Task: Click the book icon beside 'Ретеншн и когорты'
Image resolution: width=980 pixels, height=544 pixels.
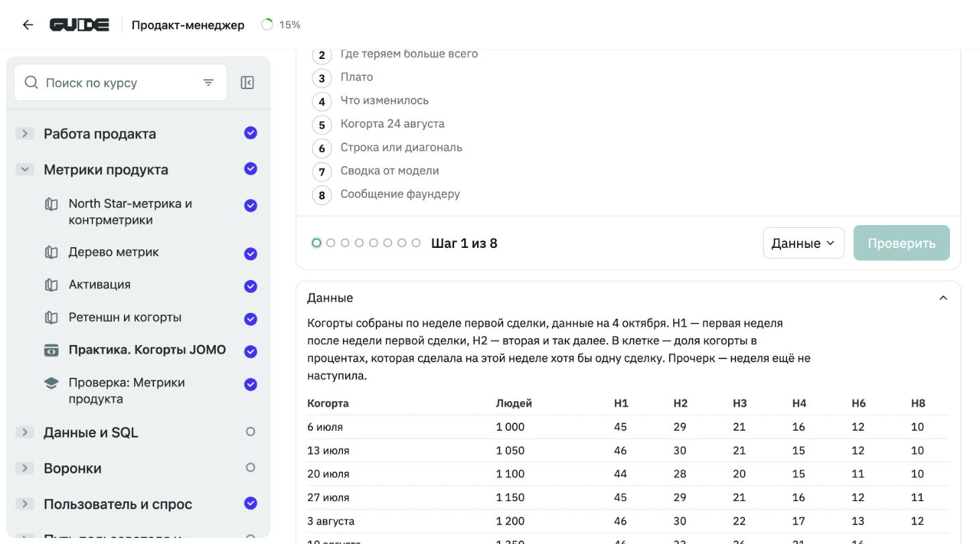Action: point(52,318)
